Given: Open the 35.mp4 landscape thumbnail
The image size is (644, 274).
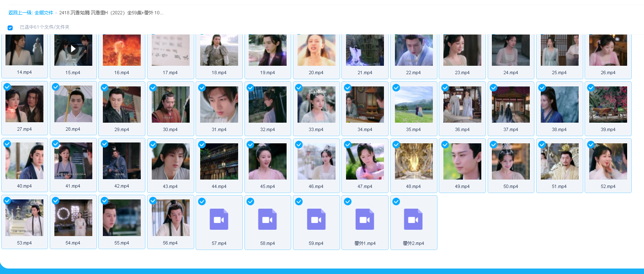Looking at the screenshot, I should [x=413, y=105].
